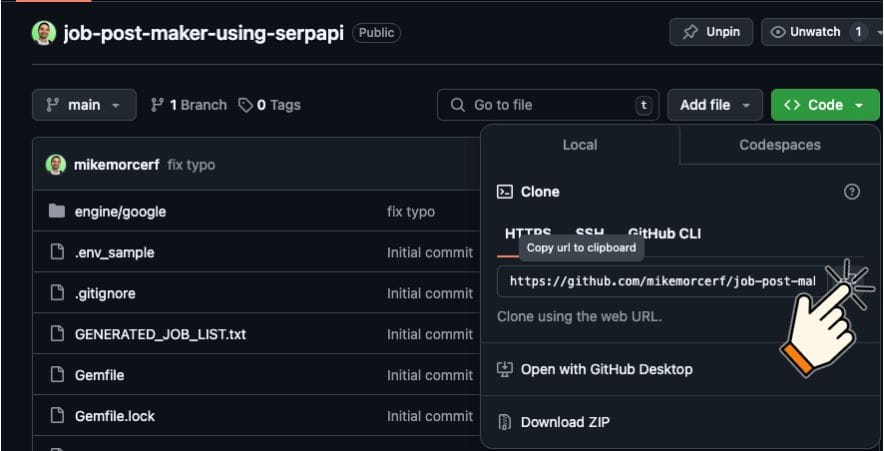Click the file icon for .gitignore

click(x=57, y=293)
